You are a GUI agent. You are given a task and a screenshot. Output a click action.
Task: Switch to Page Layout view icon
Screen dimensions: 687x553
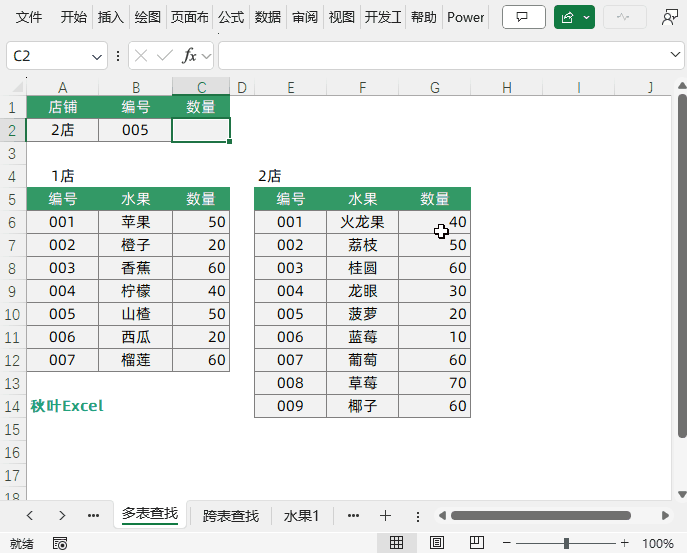[x=436, y=543]
